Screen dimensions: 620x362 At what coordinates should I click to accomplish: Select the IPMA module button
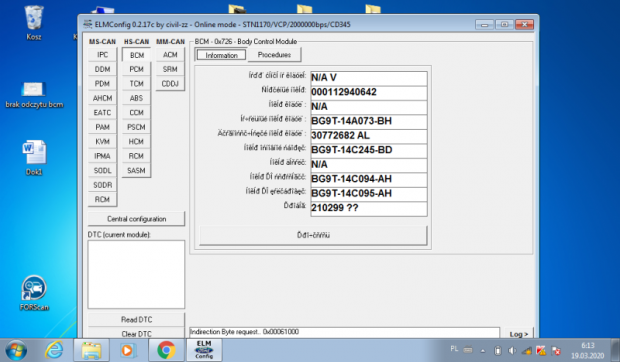tap(102, 156)
